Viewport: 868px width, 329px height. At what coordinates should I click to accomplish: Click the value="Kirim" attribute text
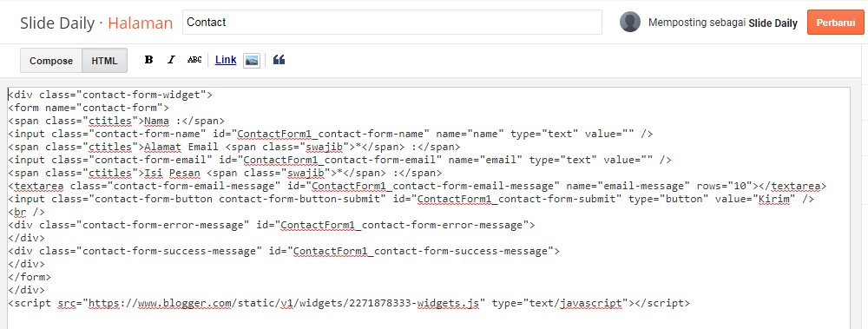click(x=754, y=199)
